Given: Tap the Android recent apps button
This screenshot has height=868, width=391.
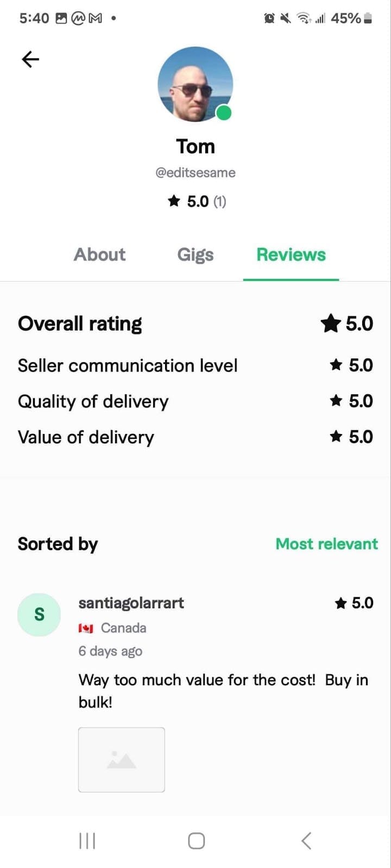Looking at the screenshot, I should (x=87, y=841).
